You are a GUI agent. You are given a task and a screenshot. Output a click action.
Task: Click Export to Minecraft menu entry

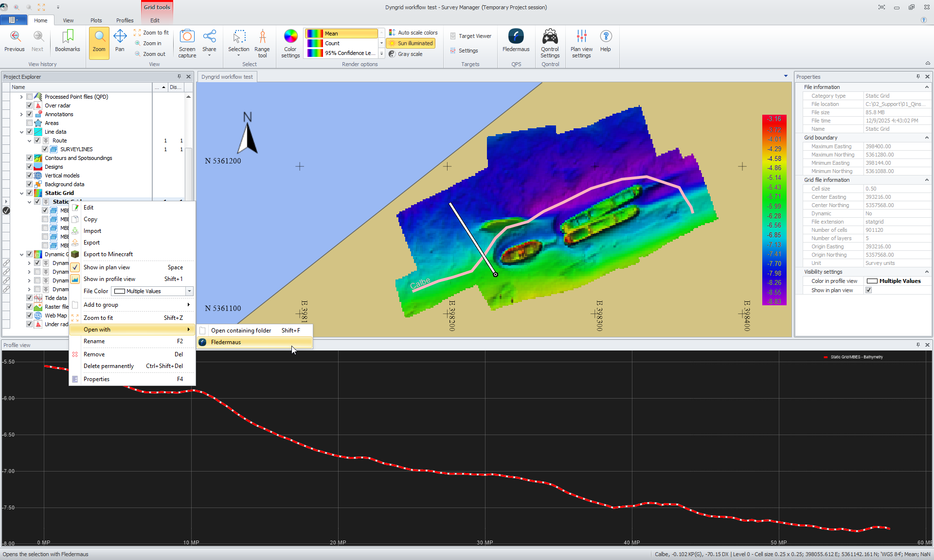click(108, 254)
